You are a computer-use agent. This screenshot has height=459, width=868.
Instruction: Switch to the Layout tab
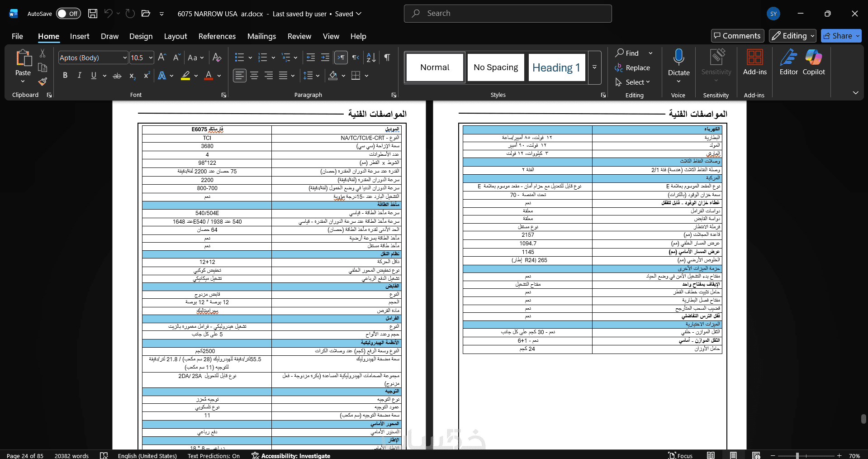[x=175, y=36]
